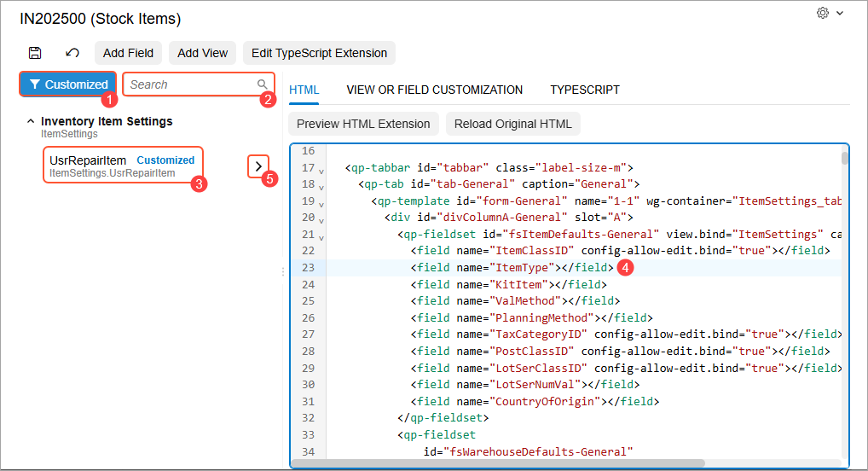The height and width of the screenshot is (471, 868).
Task: Click the CountryOfOrigin field line
Action: [535, 401]
